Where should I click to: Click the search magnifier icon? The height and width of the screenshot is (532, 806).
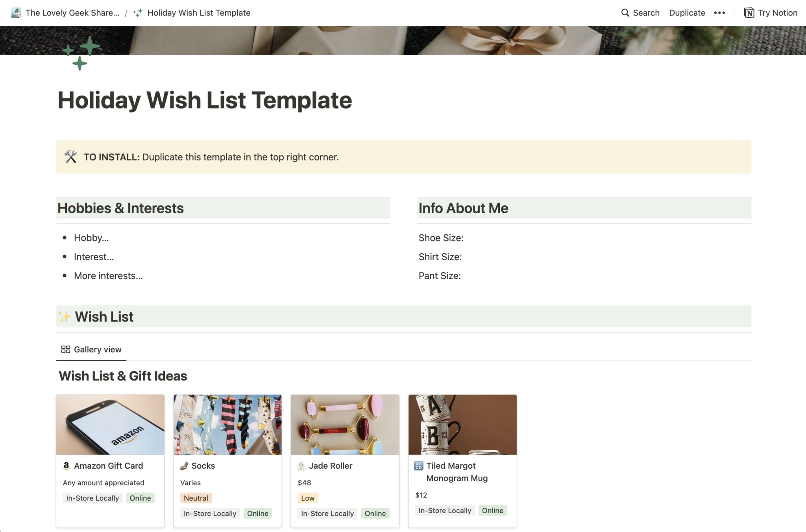point(625,13)
